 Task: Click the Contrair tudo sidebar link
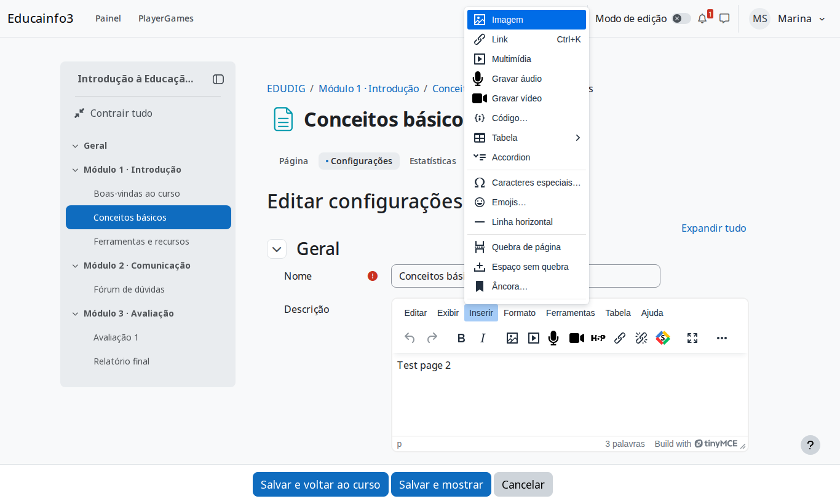pyautogui.click(x=121, y=113)
